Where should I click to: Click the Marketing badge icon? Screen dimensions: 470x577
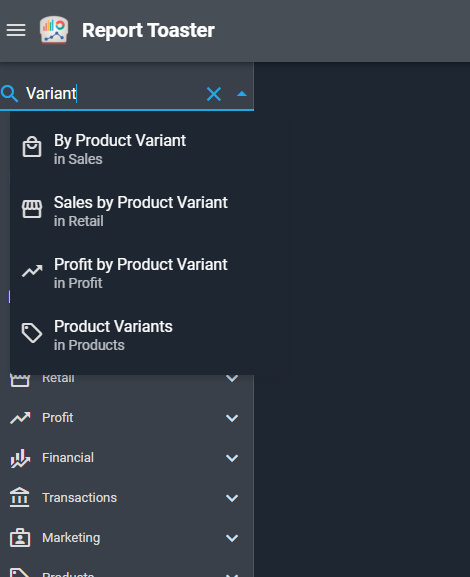(20, 538)
